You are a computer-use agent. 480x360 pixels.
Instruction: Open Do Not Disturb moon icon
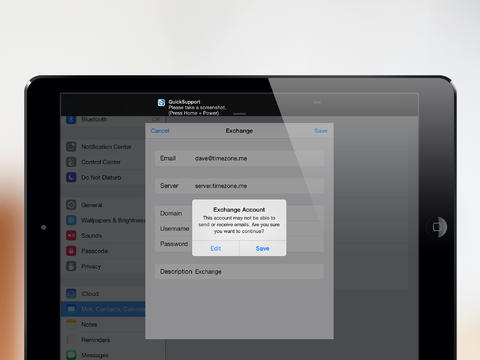point(71,177)
